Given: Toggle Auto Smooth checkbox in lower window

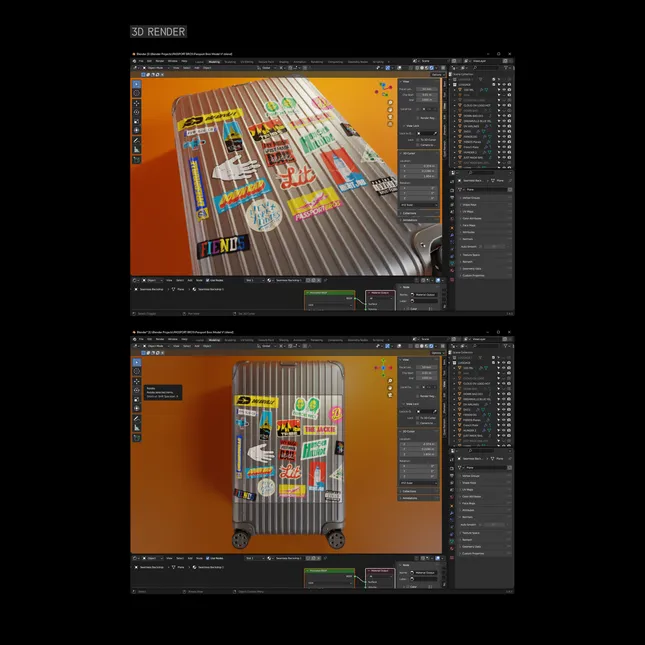Looking at the screenshot, I should (x=480, y=524).
